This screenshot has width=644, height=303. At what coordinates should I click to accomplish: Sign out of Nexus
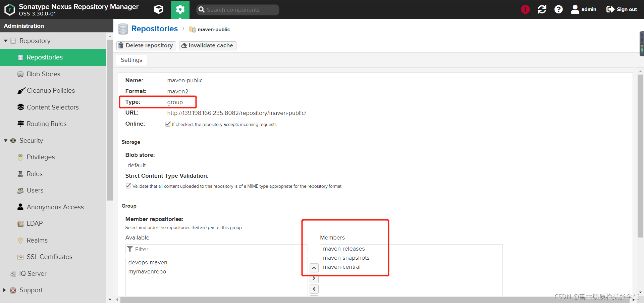pyautogui.click(x=622, y=9)
